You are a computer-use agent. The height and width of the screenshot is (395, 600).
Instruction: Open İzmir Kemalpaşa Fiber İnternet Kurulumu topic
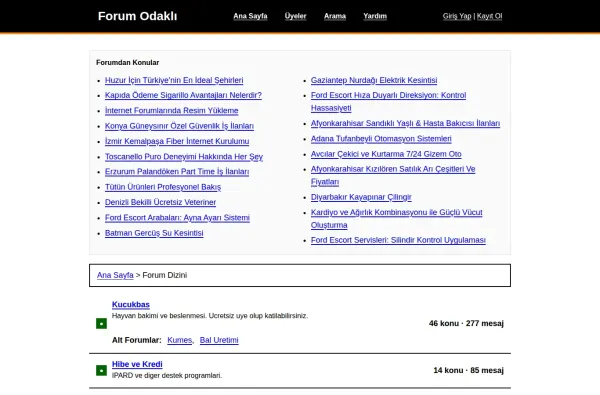click(x=177, y=141)
